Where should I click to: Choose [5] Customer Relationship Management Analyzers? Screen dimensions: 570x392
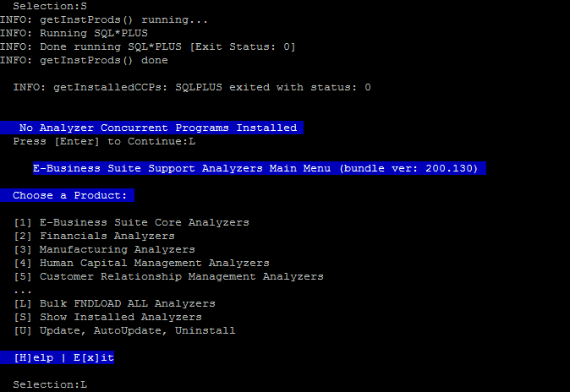(x=168, y=276)
